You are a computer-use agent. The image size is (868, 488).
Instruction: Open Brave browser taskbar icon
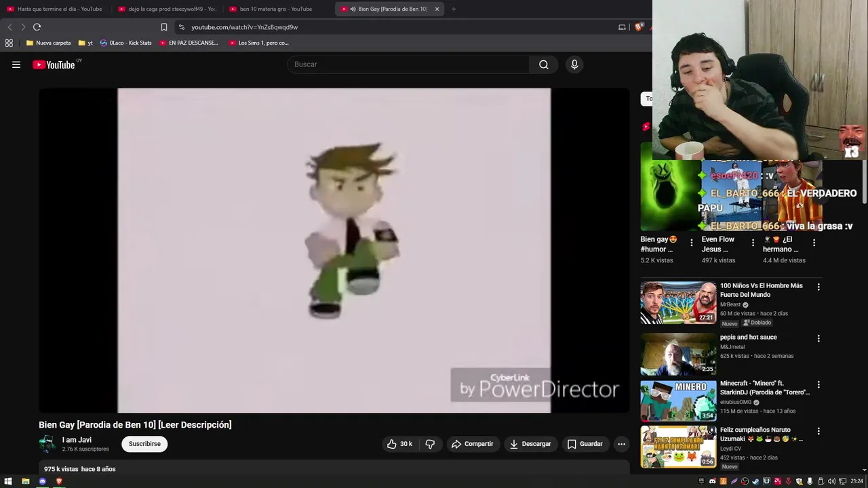(x=59, y=481)
